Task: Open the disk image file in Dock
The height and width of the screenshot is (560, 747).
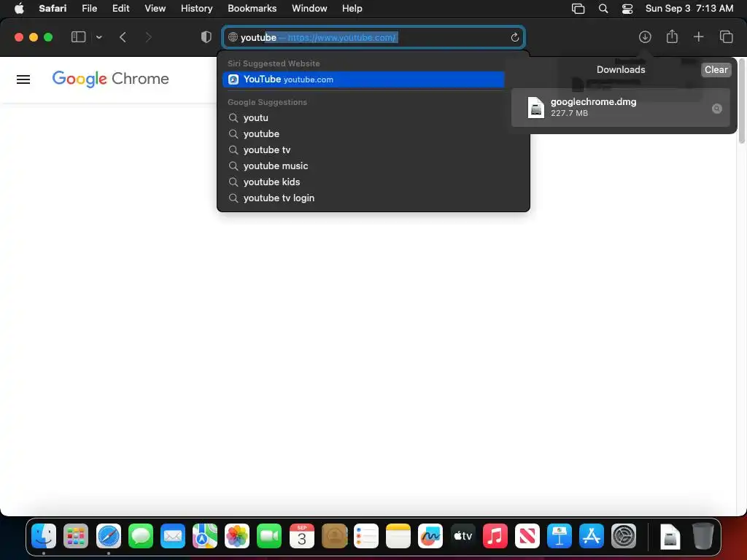Action: 670,536
